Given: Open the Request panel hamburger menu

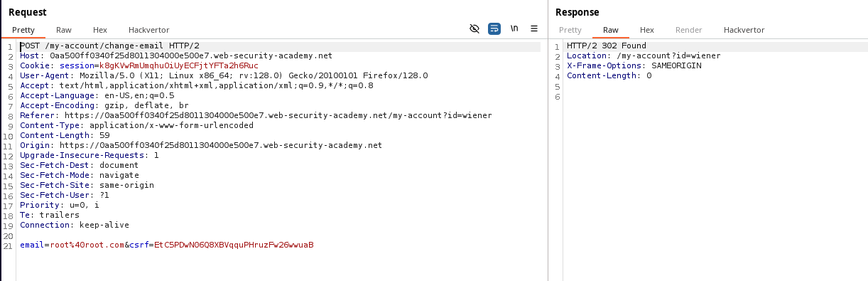Looking at the screenshot, I should coord(534,29).
